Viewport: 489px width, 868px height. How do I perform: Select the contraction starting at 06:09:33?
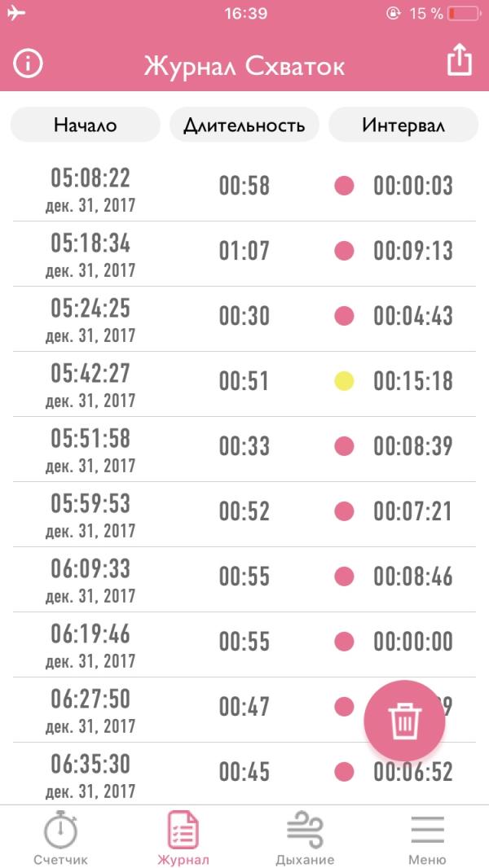[x=90, y=579]
